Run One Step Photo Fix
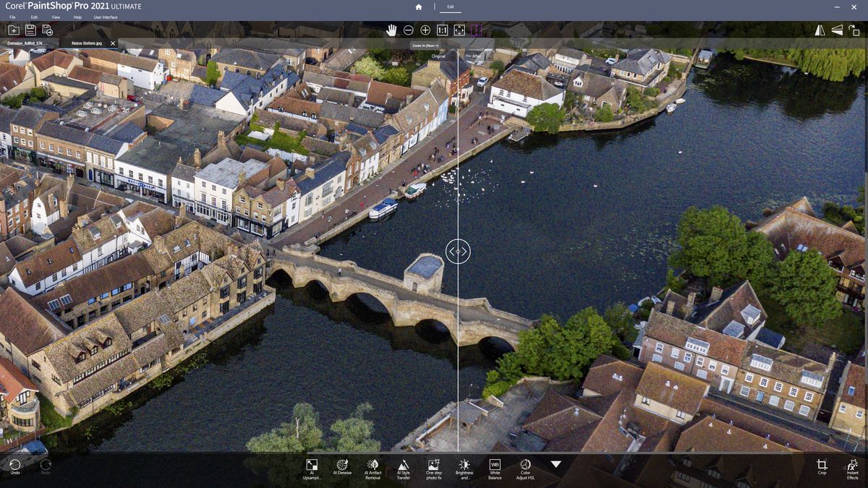This screenshot has height=488, width=868. point(433,466)
